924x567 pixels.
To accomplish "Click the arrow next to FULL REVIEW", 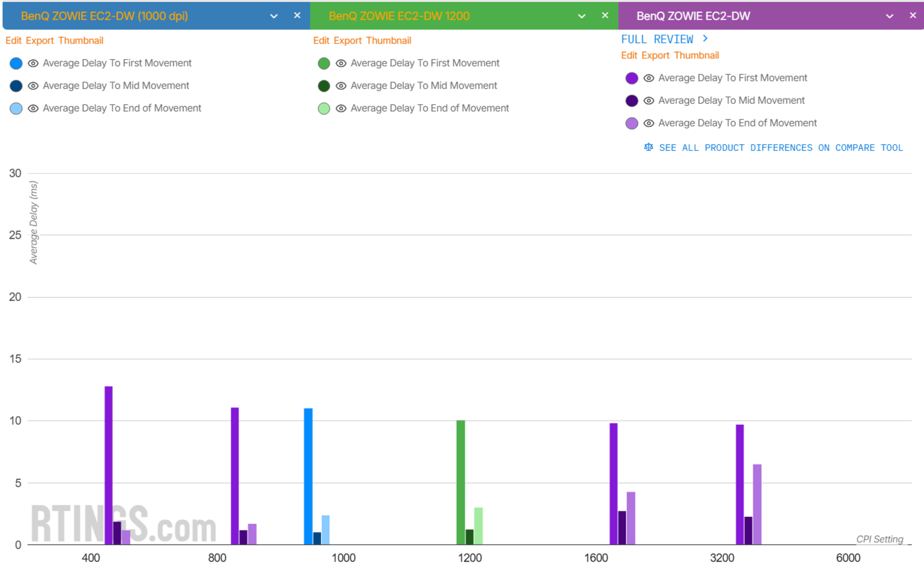I will pos(705,39).
